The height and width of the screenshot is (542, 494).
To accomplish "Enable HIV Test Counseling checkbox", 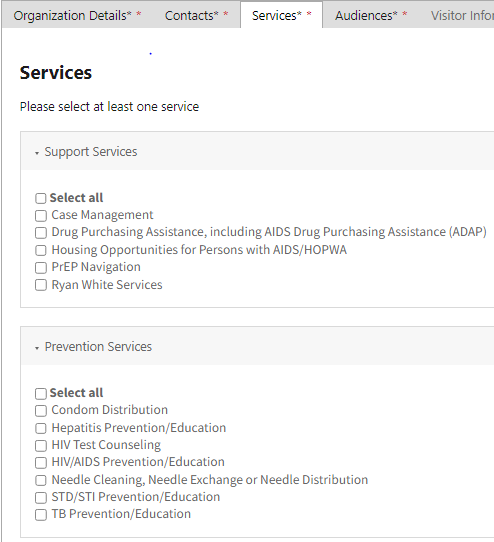I will click(x=41, y=446).
